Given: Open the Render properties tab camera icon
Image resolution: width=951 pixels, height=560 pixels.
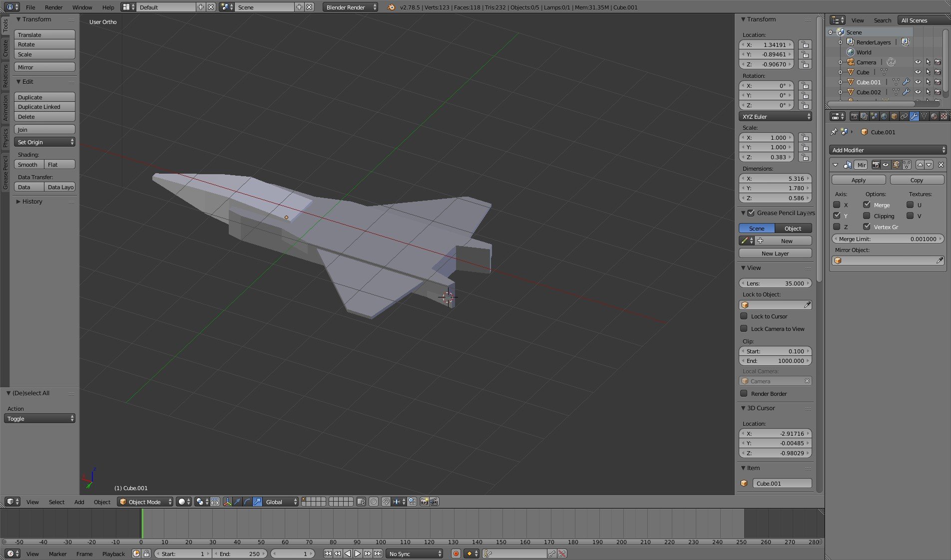Looking at the screenshot, I should (855, 116).
